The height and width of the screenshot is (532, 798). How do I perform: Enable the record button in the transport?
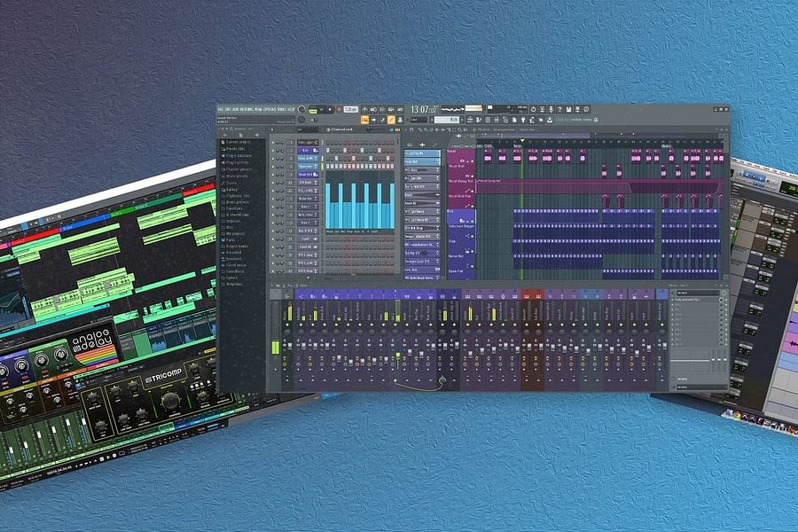pos(338,108)
